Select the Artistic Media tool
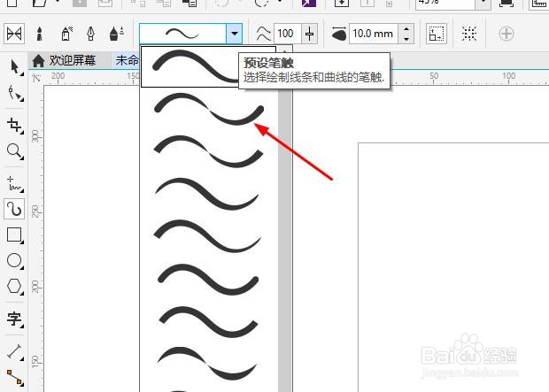This screenshot has width=549, height=392. 14,209
